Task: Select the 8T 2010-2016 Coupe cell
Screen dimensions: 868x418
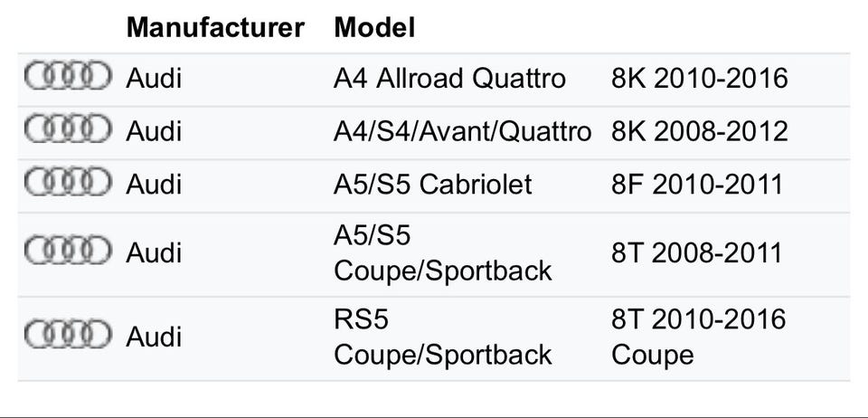Action: click(699, 337)
